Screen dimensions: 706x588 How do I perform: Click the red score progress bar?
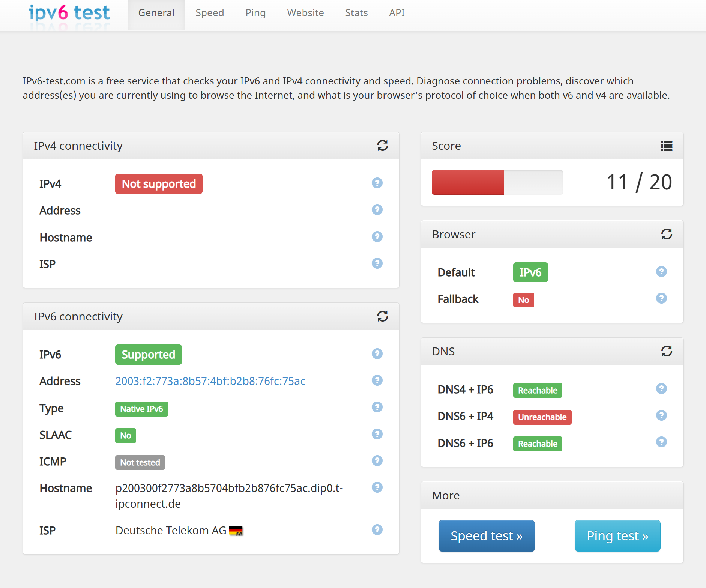point(468,182)
